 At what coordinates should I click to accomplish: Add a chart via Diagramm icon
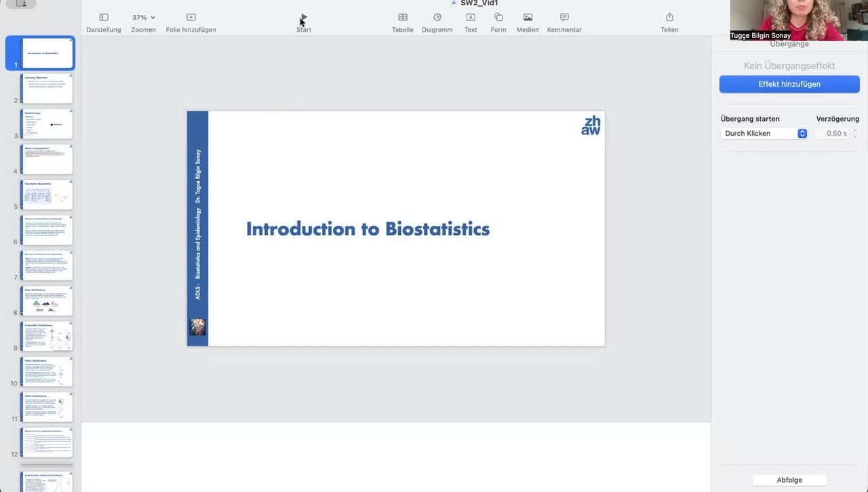coord(437,18)
